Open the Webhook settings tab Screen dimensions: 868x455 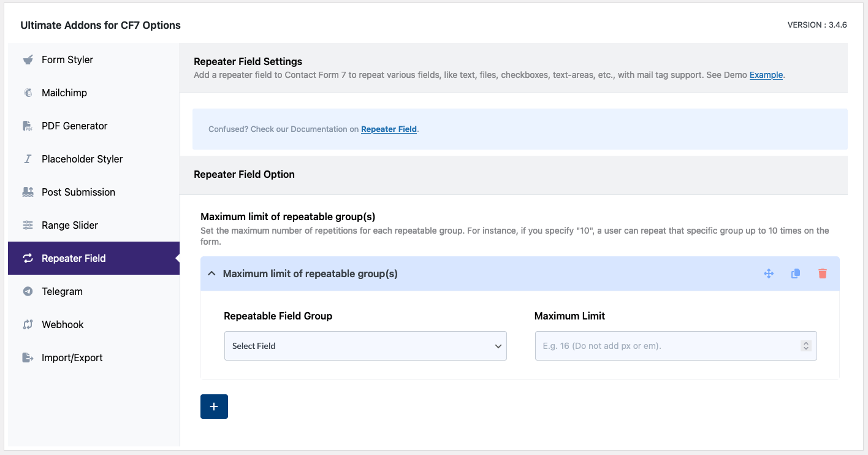coord(94,324)
